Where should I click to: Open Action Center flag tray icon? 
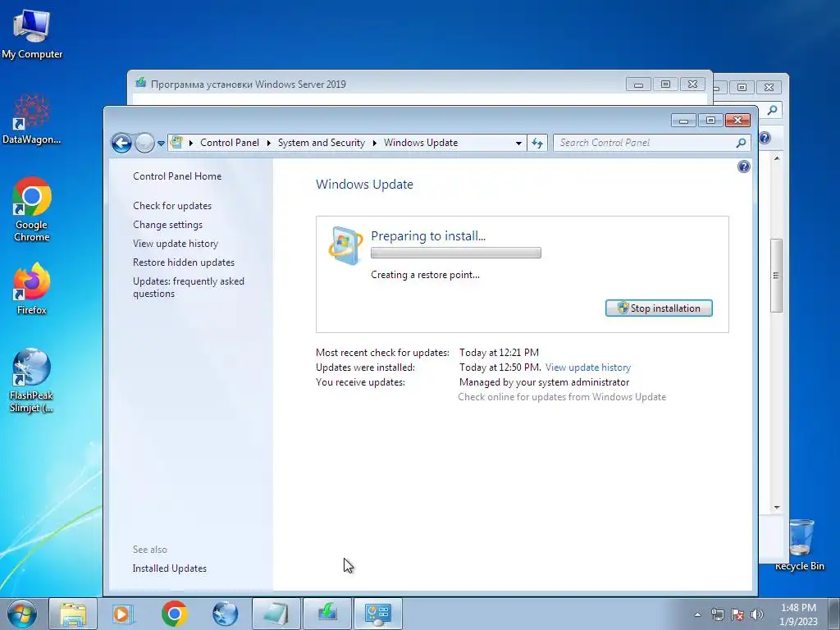tap(737, 614)
